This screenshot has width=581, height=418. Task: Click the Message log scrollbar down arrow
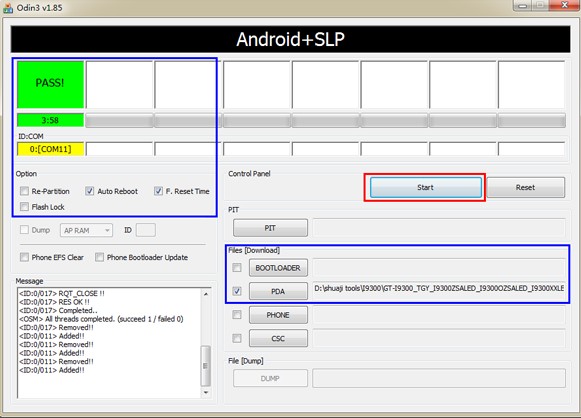coord(206,392)
